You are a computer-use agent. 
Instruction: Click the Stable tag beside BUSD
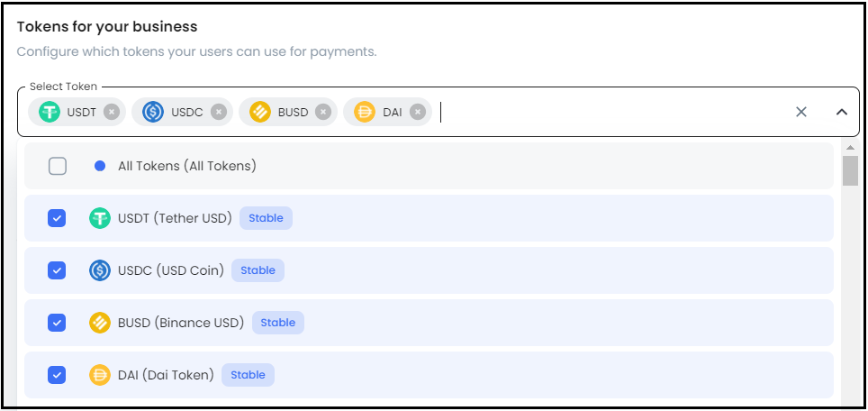point(277,323)
